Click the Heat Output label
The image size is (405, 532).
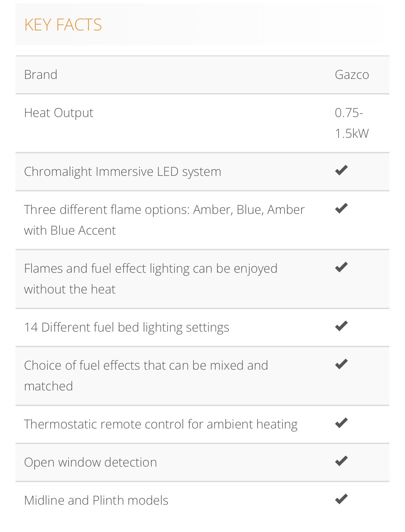(59, 113)
